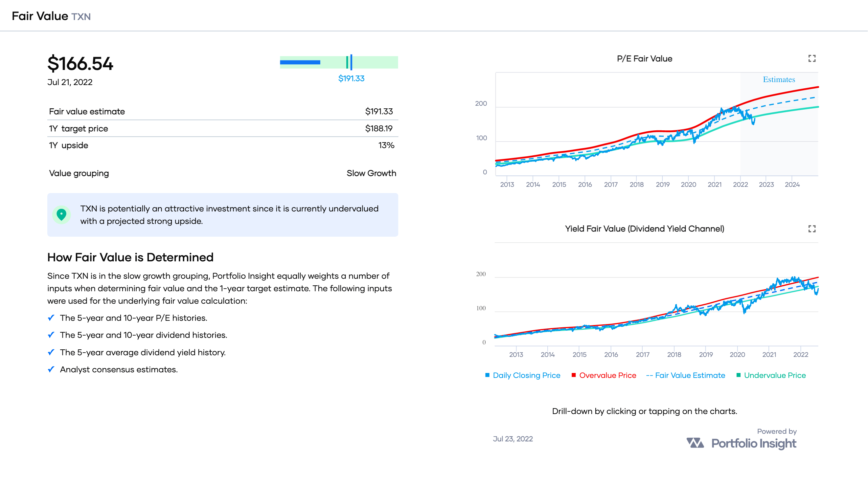Click the Portfolio Insight logo

tap(741, 443)
